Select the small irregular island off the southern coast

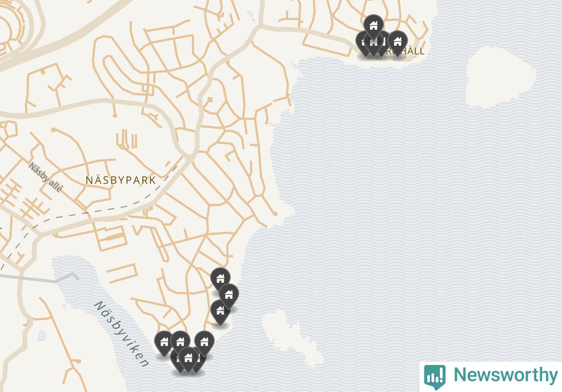(x=292, y=337)
